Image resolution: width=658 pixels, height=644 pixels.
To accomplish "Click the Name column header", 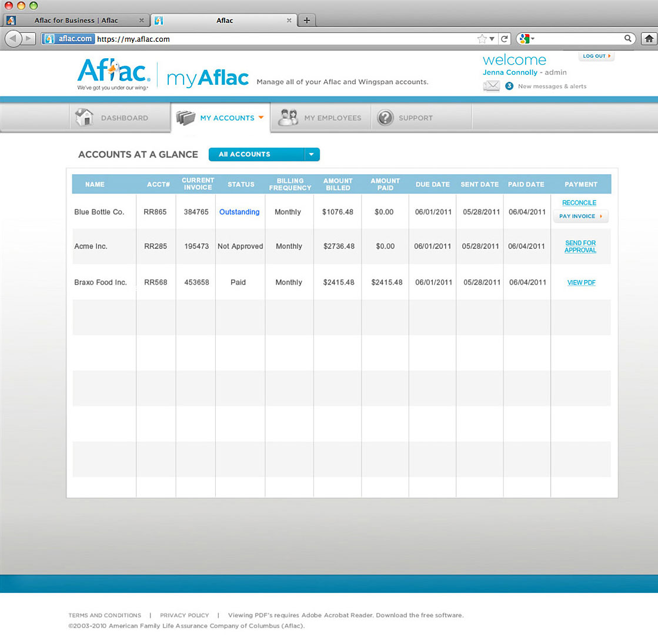I will [x=95, y=184].
